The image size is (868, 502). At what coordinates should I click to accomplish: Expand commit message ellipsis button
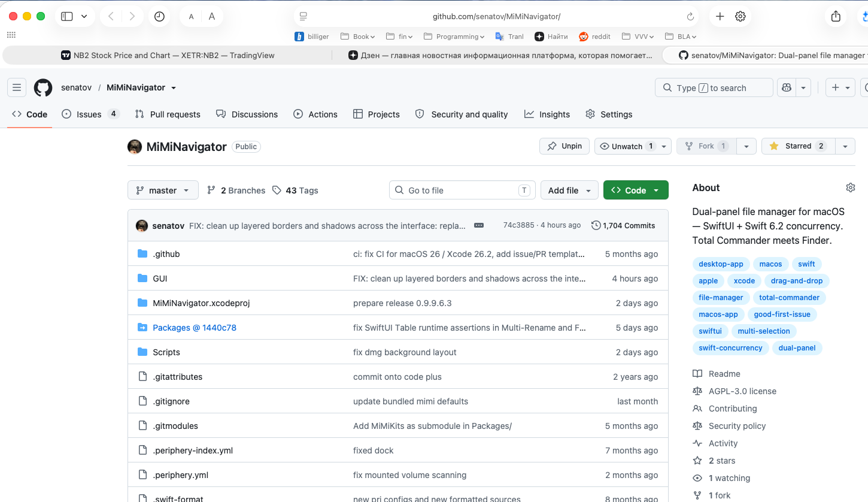point(479,225)
